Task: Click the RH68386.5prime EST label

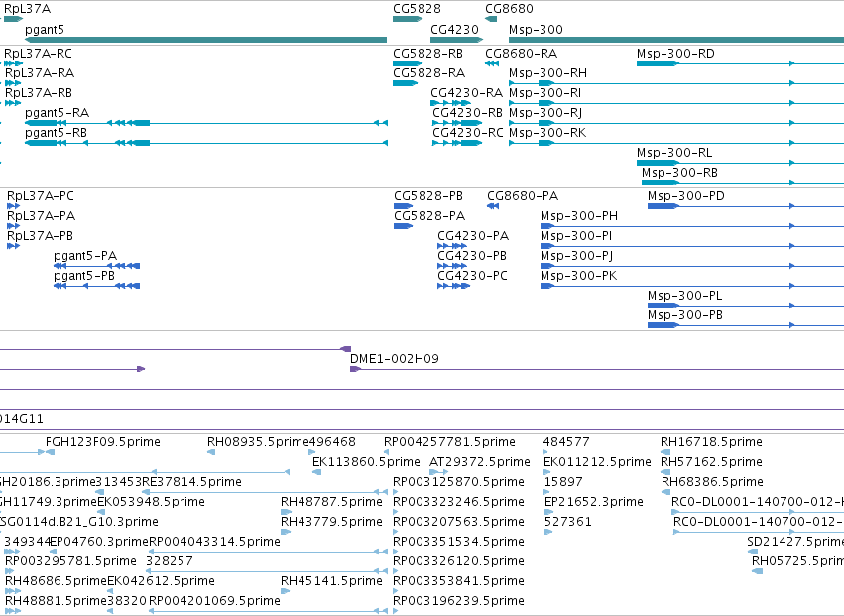Action: (713, 482)
